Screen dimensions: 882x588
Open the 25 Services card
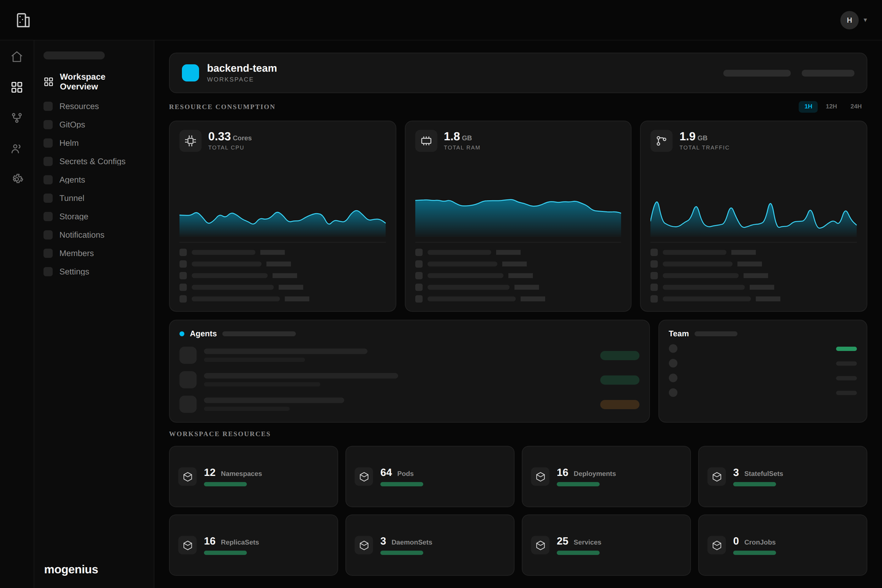pos(606,545)
